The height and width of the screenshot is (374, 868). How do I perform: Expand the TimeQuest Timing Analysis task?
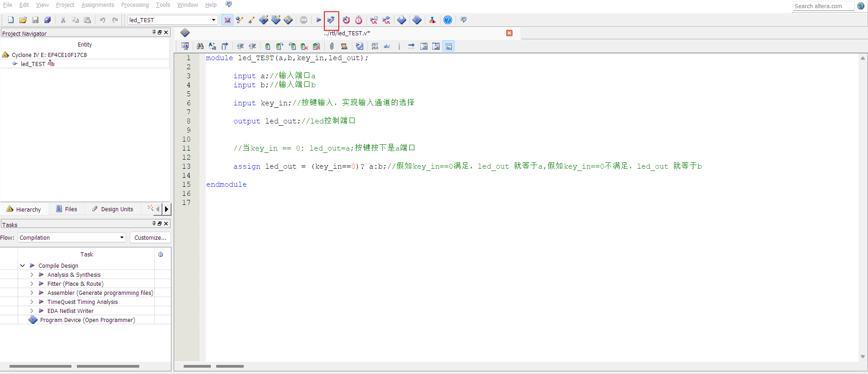pyautogui.click(x=32, y=302)
